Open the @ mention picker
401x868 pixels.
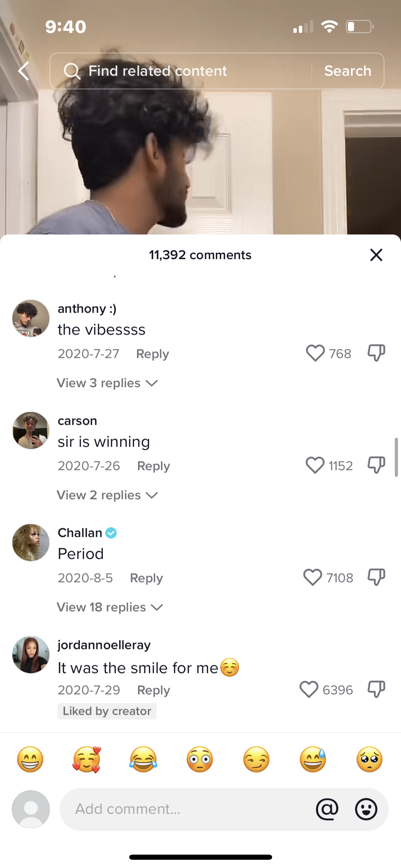click(x=327, y=809)
